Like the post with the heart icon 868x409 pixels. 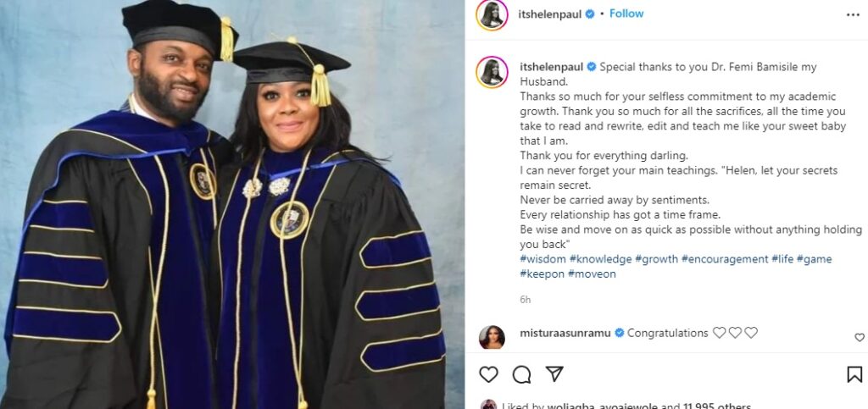489,374
